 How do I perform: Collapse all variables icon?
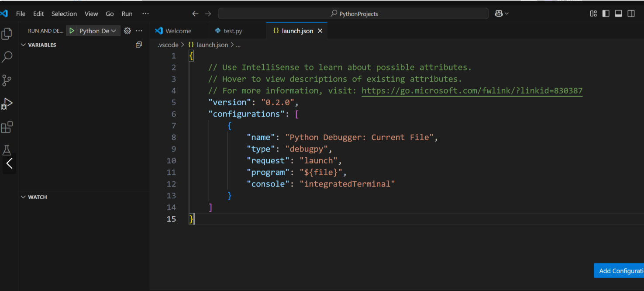click(x=139, y=45)
